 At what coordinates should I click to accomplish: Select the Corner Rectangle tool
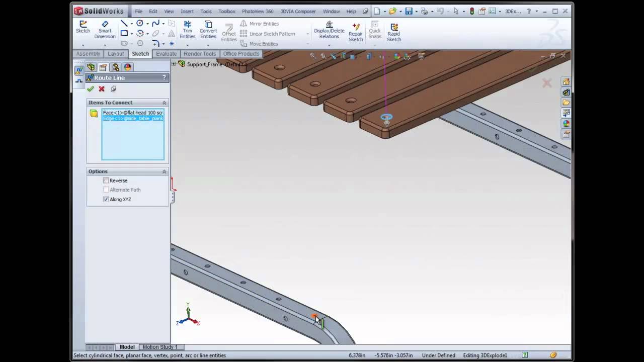[124, 34]
